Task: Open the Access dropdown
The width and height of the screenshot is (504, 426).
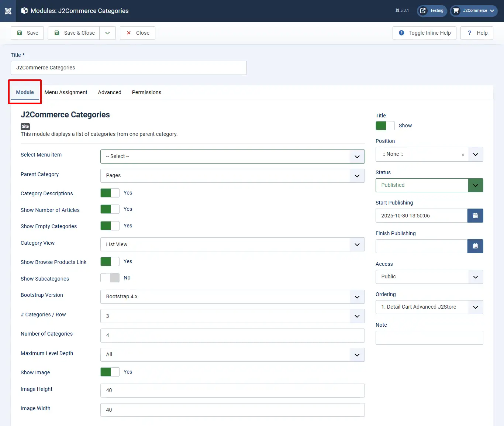Action: (x=429, y=277)
